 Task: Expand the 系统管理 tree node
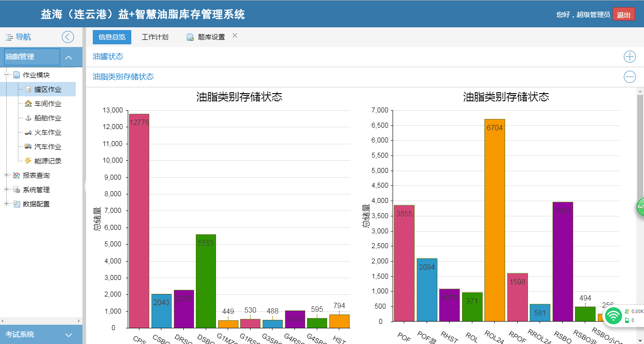pos(6,190)
